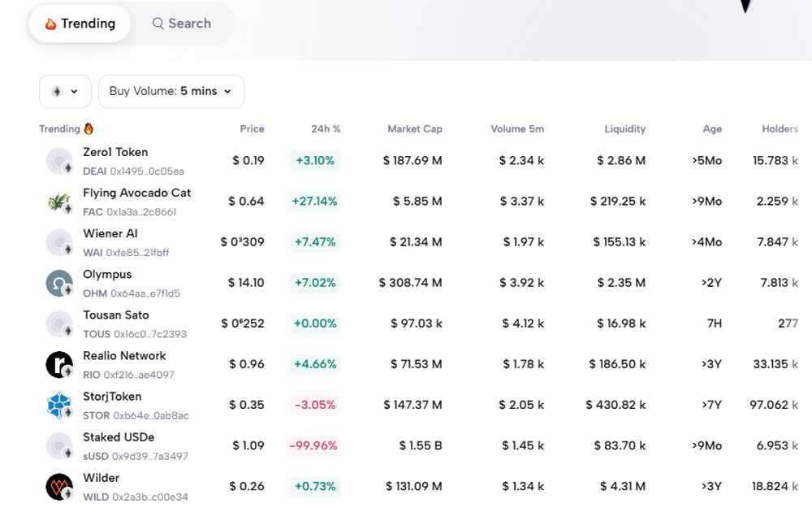Screen dimensions: 812x508
Task: Expand the Buy Volume: 5 mins dropdown
Action: pos(171,92)
